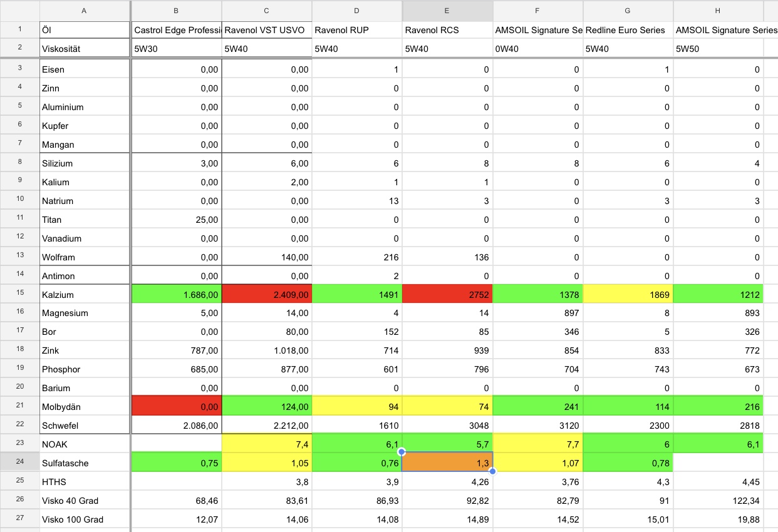Click the column A header
This screenshot has height=532, width=778.
tap(85, 10)
